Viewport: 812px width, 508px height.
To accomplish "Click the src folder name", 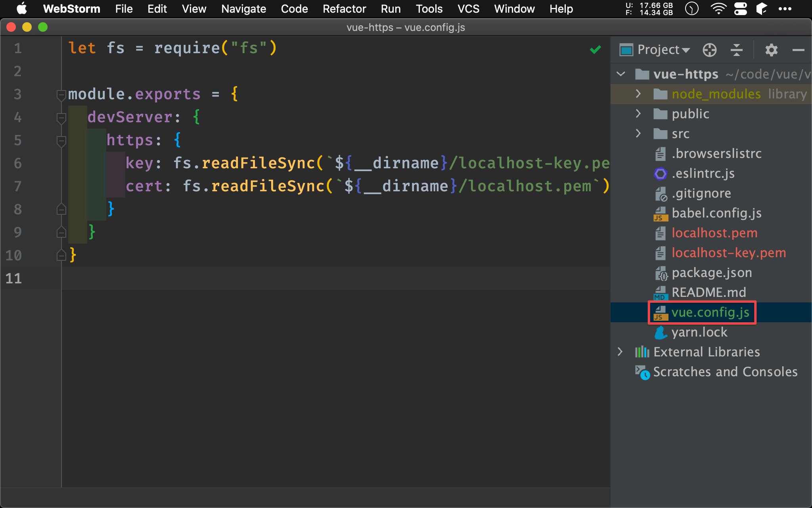I will (680, 134).
